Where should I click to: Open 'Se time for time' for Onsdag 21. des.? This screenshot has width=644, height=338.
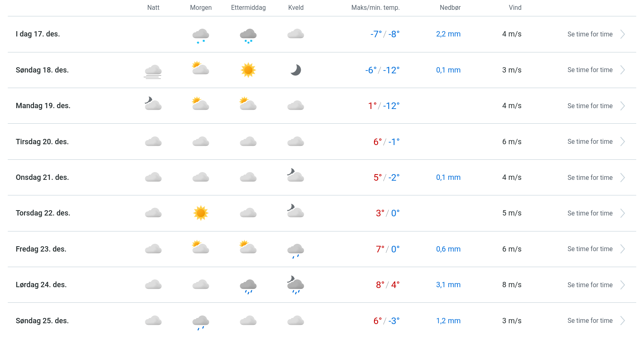(590, 178)
